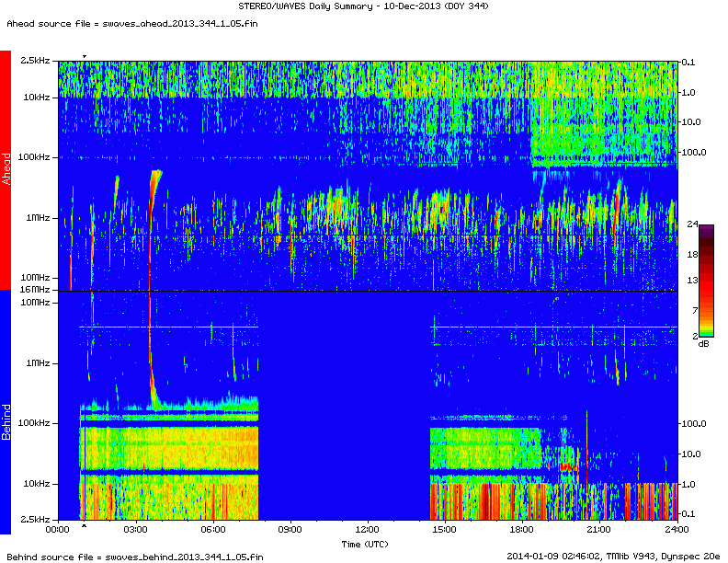Click the Time (UTC) axis title
The image size is (728, 563).
click(366, 544)
